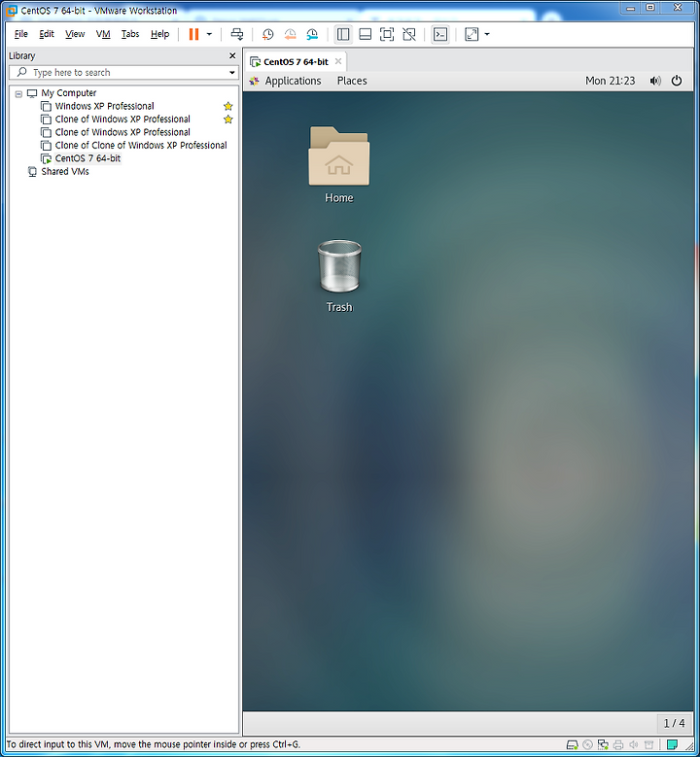The width and height of the screenshot is (700, 757).
Task: Open the File menu
Action: coord(21,34)
